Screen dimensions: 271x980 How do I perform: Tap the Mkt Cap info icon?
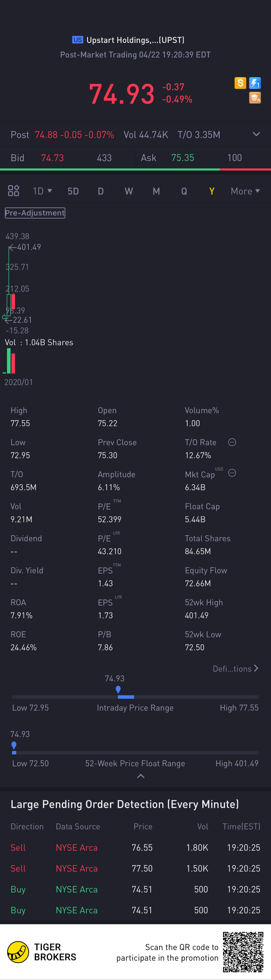pyautogui.click(x=232, y=473)
